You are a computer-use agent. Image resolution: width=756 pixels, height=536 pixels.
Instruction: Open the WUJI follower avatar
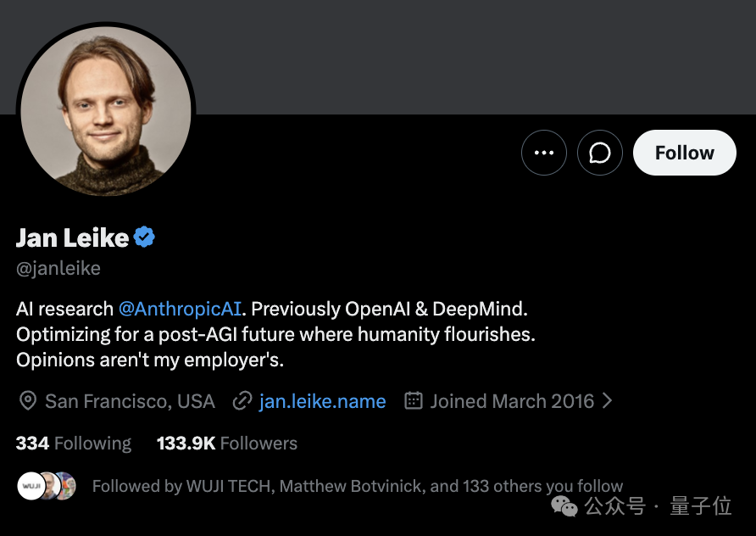coord(31,486)
